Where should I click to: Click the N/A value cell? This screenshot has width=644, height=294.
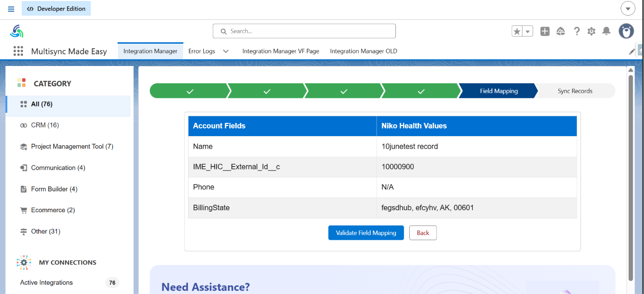pos(477,187)
